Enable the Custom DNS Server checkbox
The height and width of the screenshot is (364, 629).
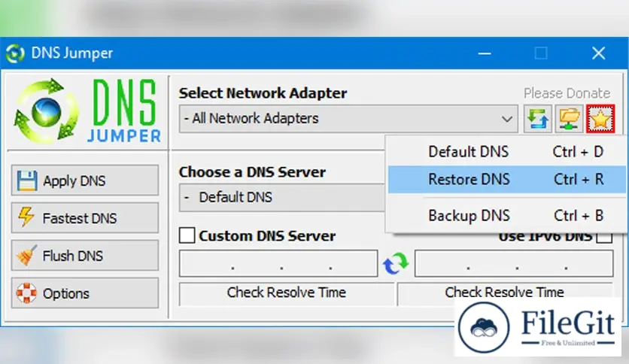pos(187,235)
